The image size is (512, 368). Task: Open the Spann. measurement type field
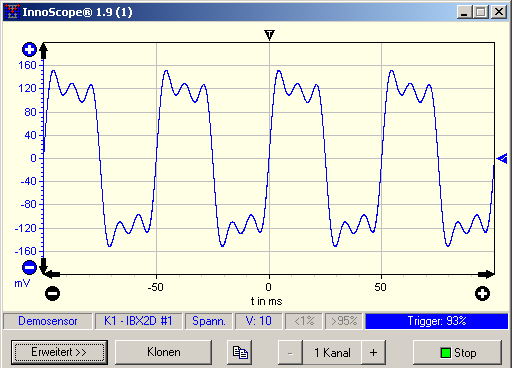209,321
